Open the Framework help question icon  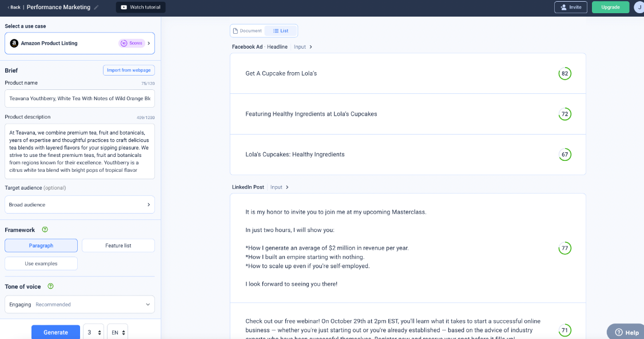coord(45,230)
